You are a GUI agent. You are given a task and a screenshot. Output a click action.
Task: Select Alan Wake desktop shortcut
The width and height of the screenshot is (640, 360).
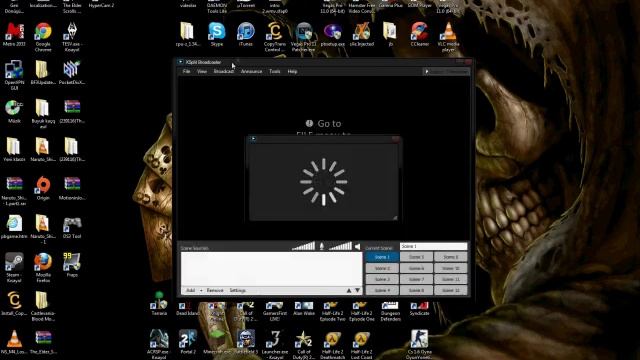[304, 308]
